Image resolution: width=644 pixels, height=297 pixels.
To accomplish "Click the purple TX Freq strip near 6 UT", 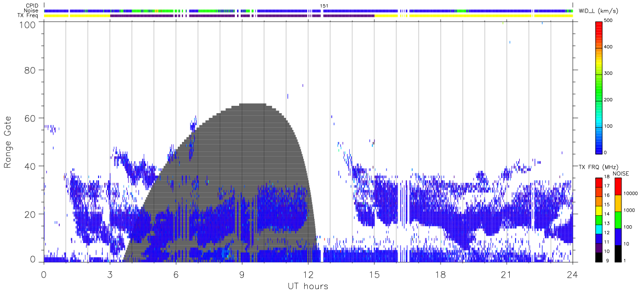I will click(x=176, y=16).
